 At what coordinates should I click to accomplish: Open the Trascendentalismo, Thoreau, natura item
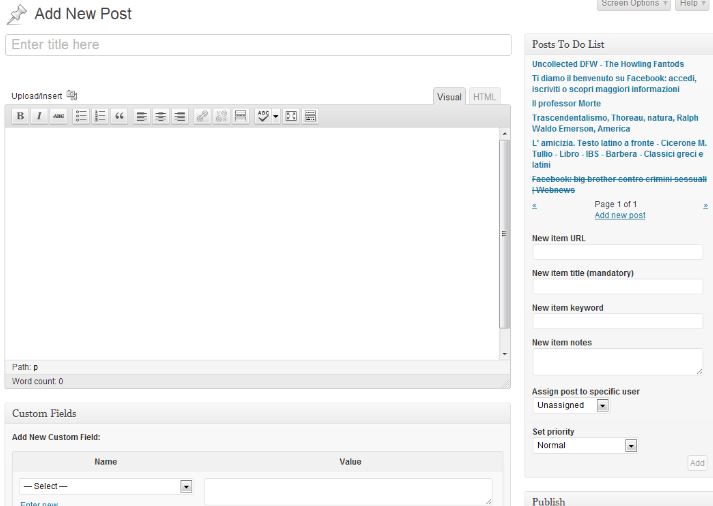[615, 123]
